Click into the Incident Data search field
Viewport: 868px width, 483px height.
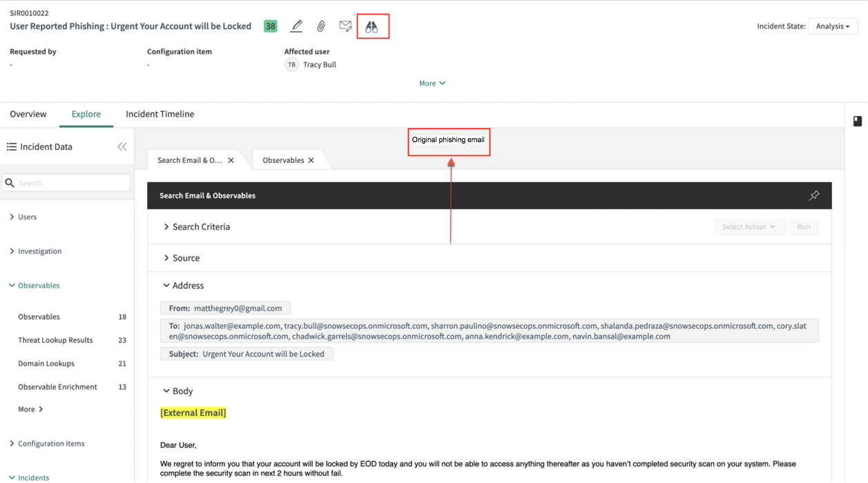[66, 183]
